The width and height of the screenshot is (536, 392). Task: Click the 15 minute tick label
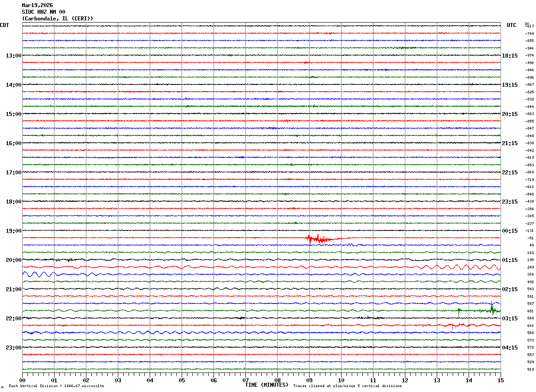[x=500, y=380]
